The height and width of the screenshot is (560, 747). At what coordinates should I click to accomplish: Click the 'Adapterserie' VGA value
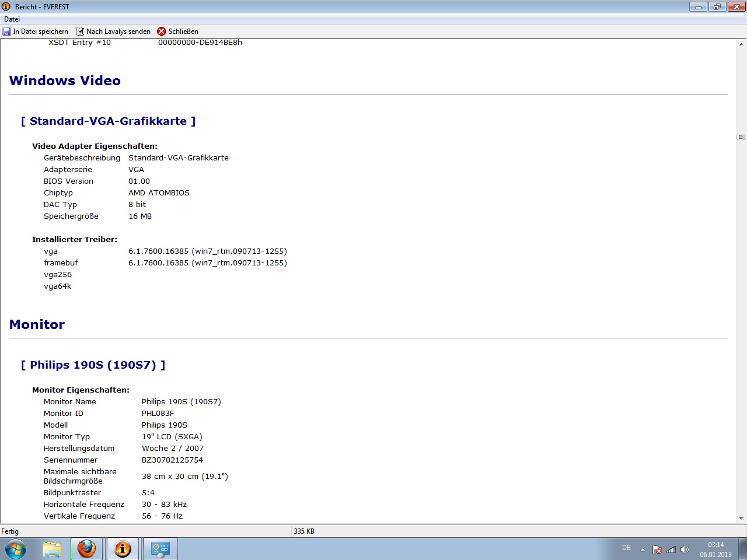[x=136, y=170]
